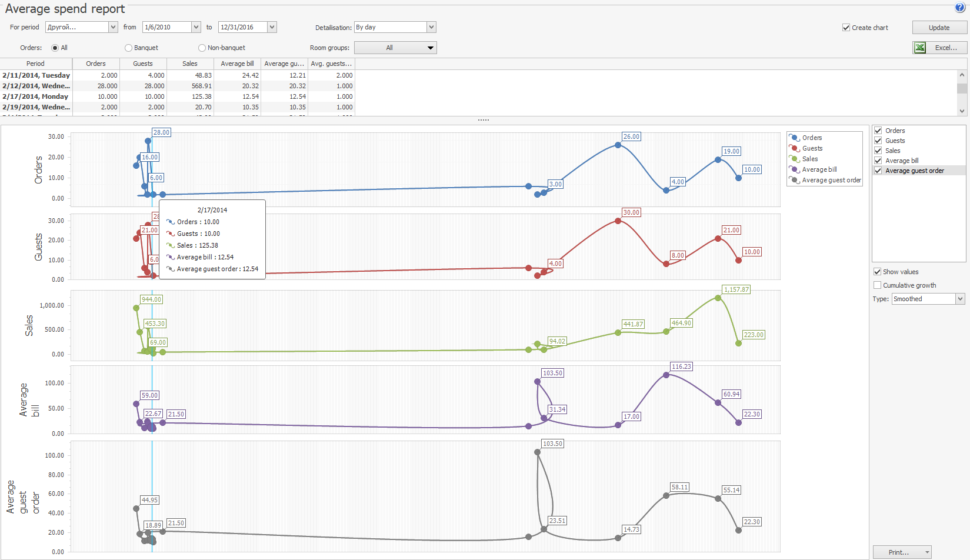Click the Average bill column header

point(237,64)
